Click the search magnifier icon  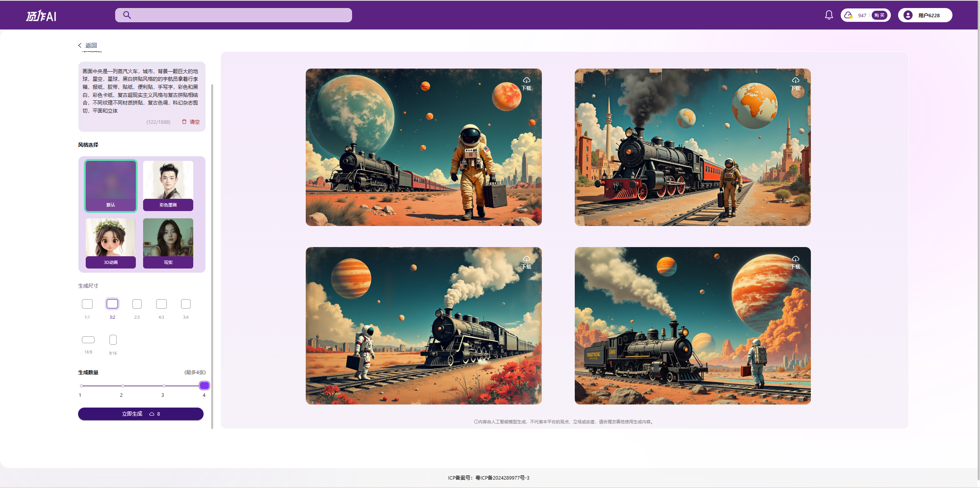pyautogui.click(x=127, y=15)
